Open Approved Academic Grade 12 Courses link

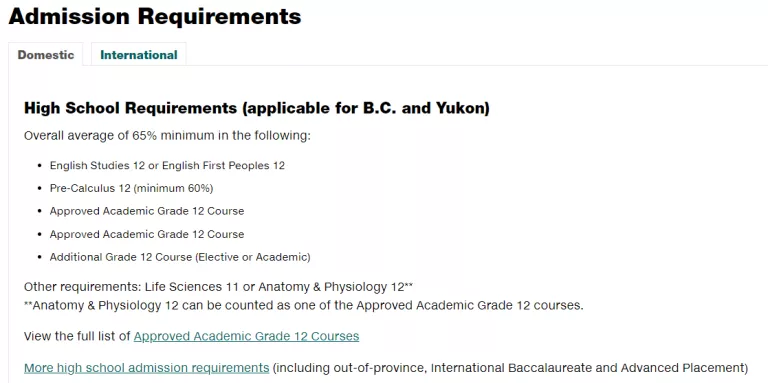tap(246, 336)
